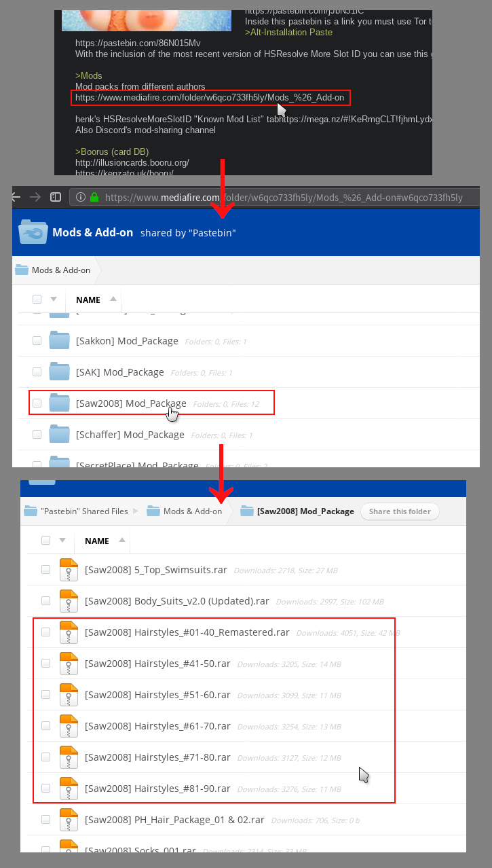This screenshot has width=492, height=868.
Task: Open the [Saw2008] Mod_Package folder name
Action: [x=131, y=403]
